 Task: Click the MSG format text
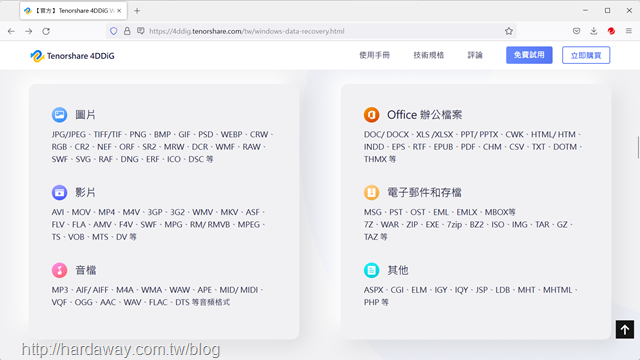pos(373,212)
